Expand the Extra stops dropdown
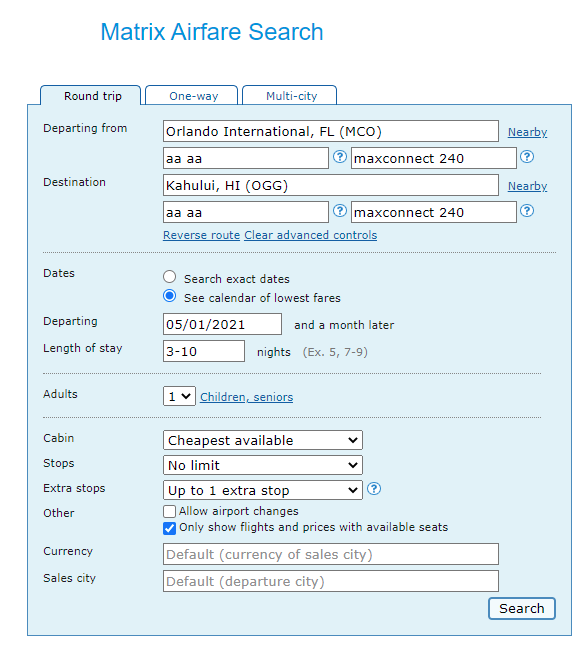The image size is (583, 650). [262, 490]
